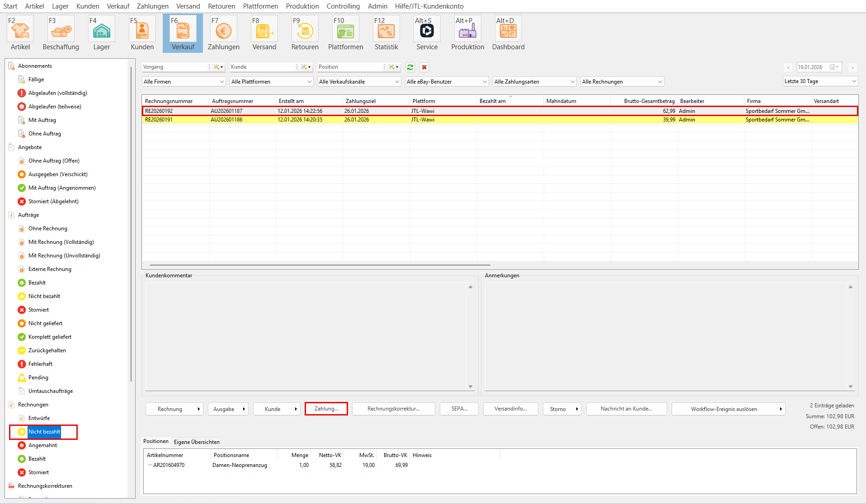Open the Artikel module icon
The width and height of the screenshot is (866, 504).
(x=20, y=31)
